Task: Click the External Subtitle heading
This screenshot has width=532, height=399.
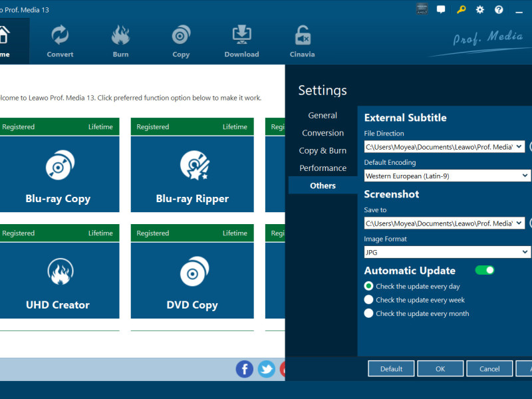Action: pos(406,118)
